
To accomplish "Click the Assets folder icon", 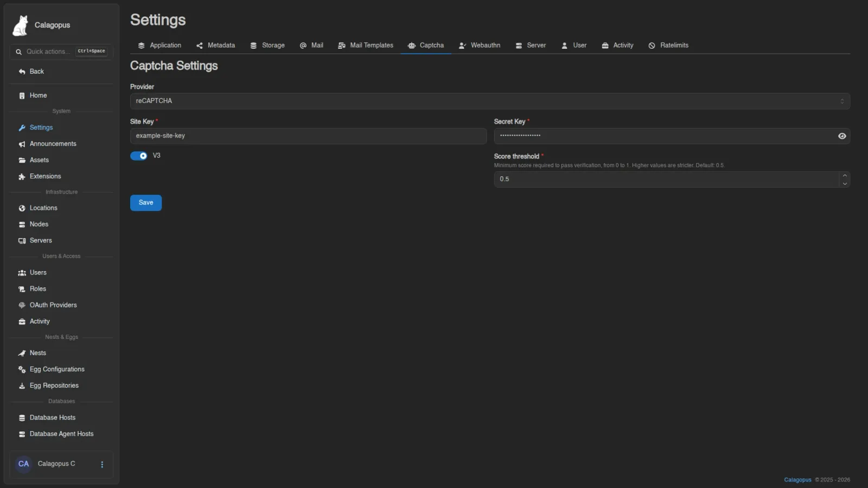I will [22, 160].
